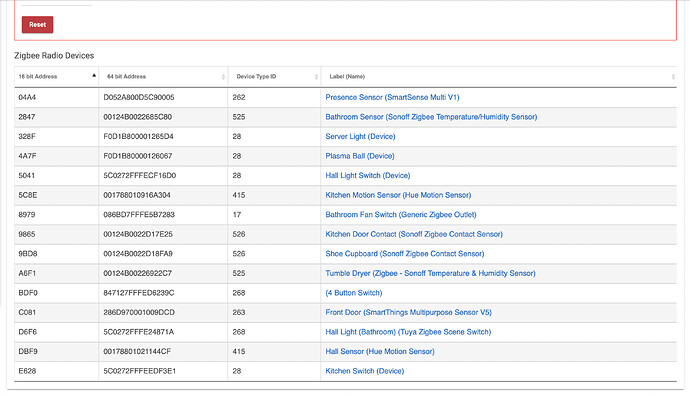Click the Zigbee Radio Devices heading
Screen dimensions: 690x396
point(54,56)
